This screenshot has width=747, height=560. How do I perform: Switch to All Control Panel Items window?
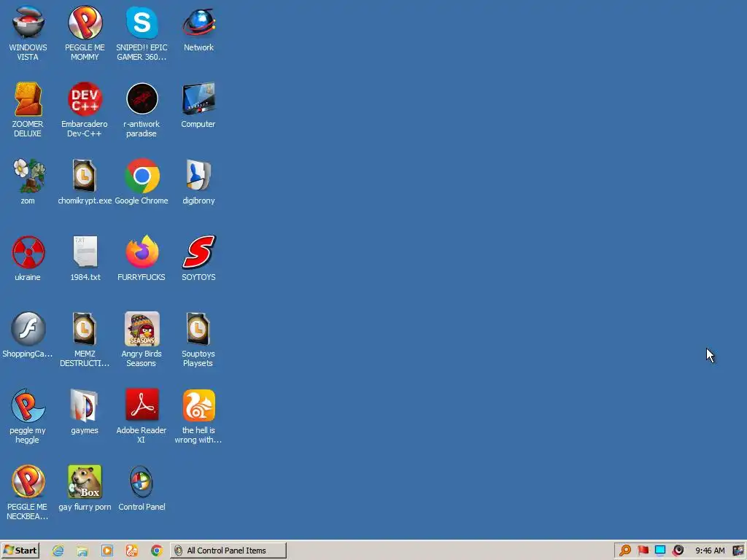[228, 551]
